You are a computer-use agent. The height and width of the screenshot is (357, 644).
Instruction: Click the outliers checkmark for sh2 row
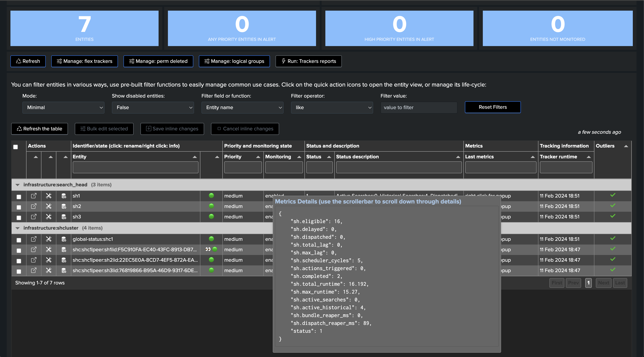click(x=613, y=206)
